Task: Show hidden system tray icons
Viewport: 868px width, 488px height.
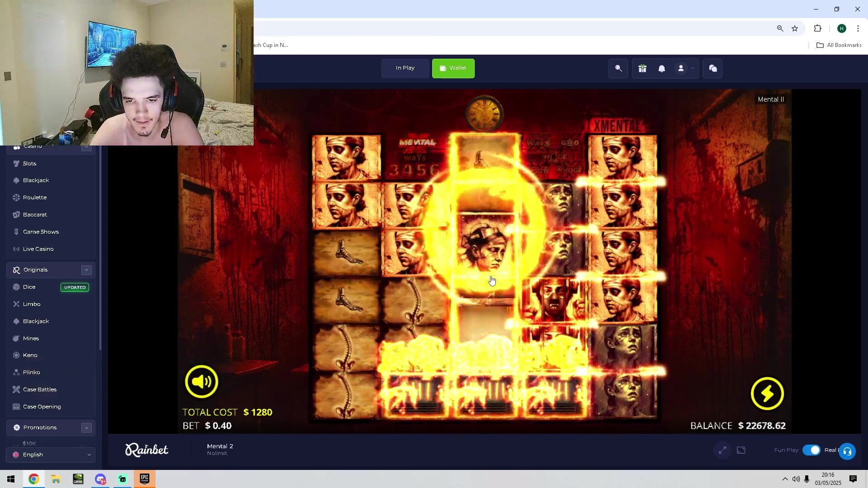Action: pyautogui.click(x=785, y=479)
